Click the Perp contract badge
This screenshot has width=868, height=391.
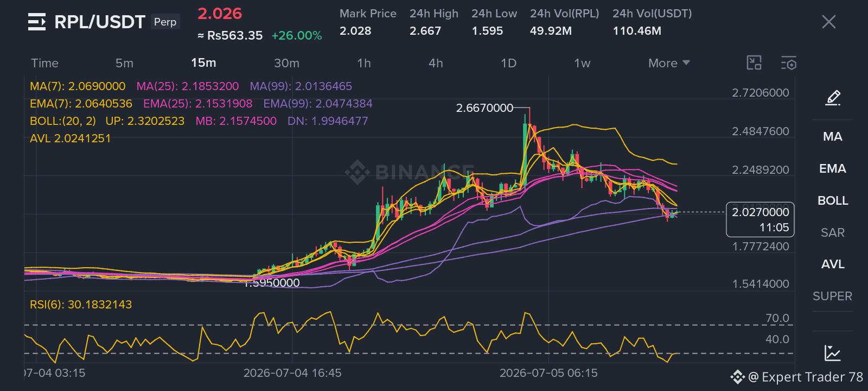(165, 22)
